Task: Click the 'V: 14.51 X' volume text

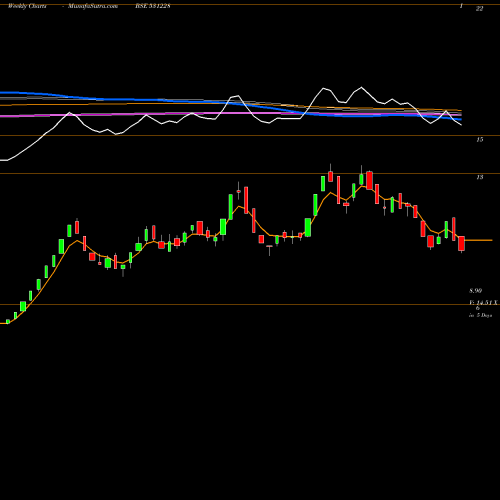Action: [x=483, y=303]
